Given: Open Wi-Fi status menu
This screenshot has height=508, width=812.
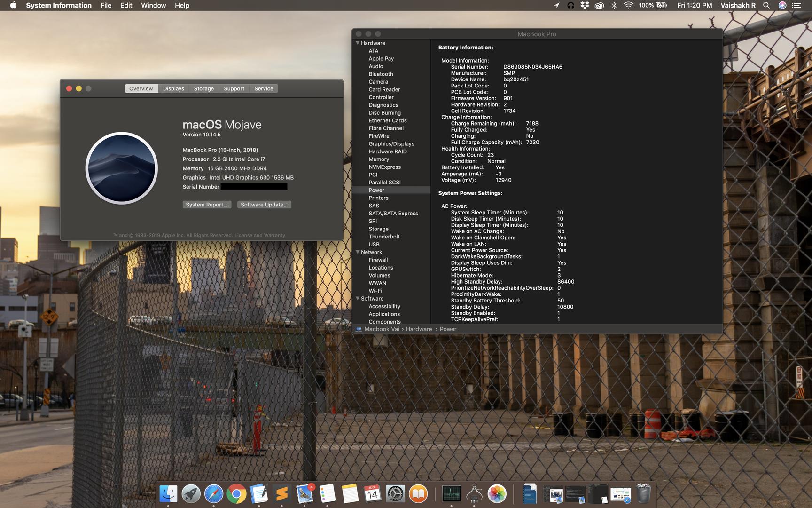Looking at the screenshot, I should (628, 5).
